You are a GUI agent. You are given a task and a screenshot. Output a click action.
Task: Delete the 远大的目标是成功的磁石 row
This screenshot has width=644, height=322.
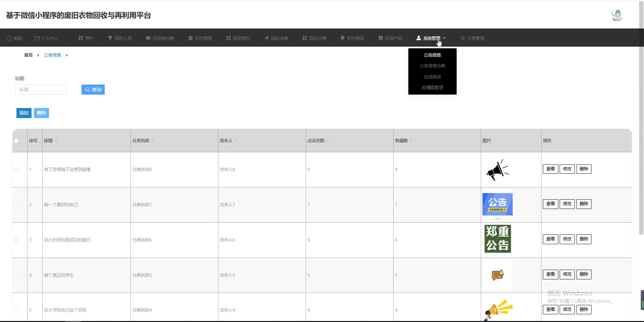(x=584, y=239)
